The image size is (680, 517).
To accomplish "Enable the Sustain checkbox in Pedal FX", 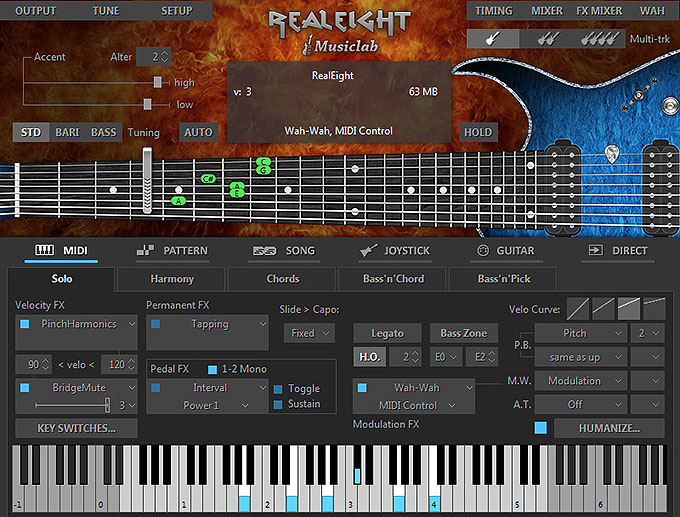I will pyautogui.click(x=279, y=404).
